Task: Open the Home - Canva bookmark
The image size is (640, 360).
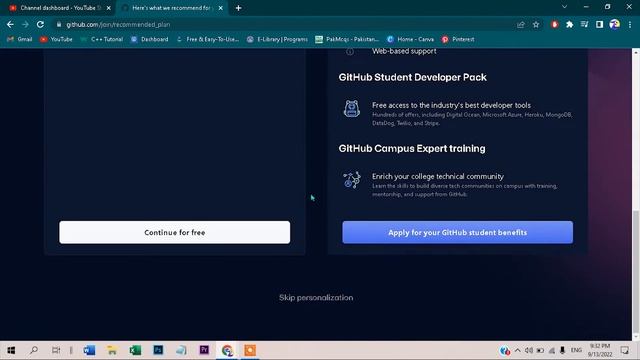Action: click(410, 39)
